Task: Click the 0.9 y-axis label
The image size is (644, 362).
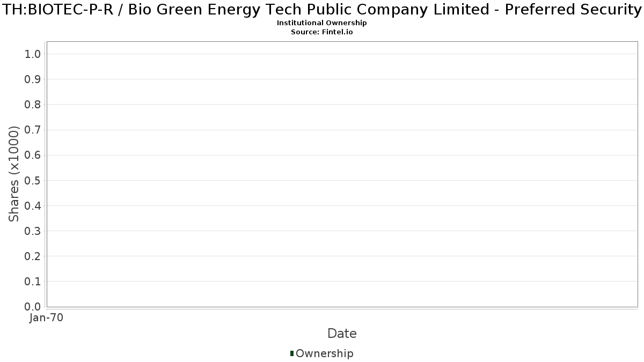Action: [33, 79]
